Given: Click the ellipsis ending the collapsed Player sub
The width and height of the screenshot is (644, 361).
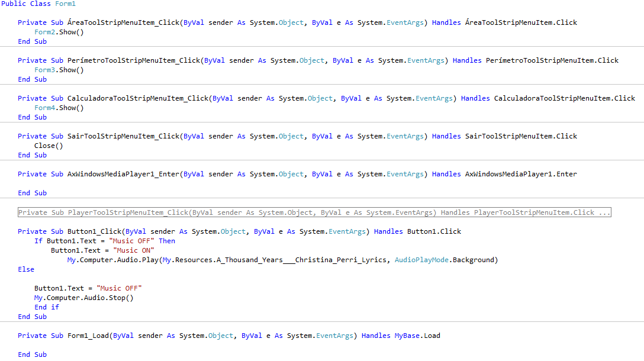Looking at the screenshot, I should tap(604, 212).
